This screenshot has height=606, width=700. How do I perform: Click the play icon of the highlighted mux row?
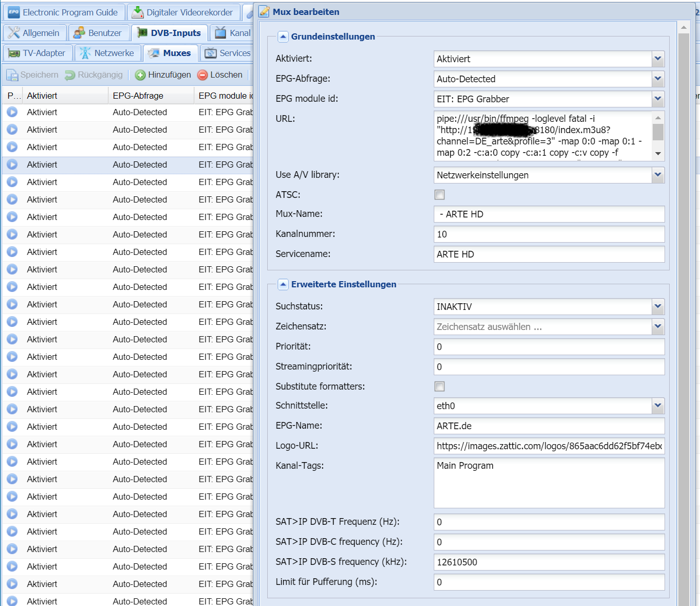tap(12, 164)
